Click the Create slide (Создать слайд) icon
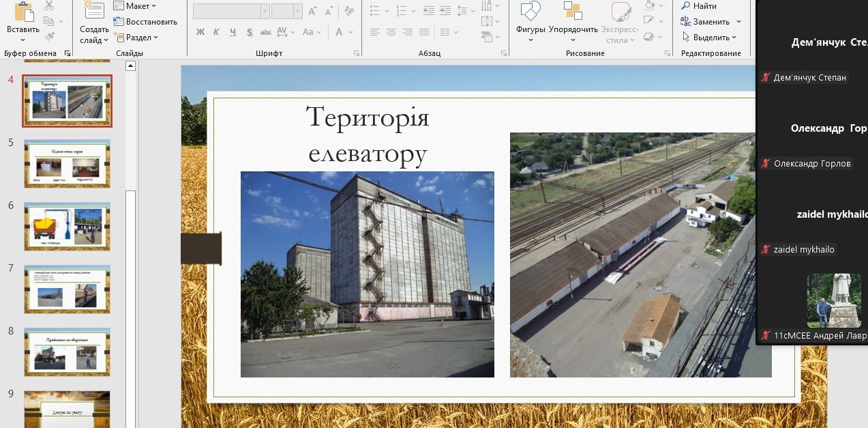 (93, 11)
